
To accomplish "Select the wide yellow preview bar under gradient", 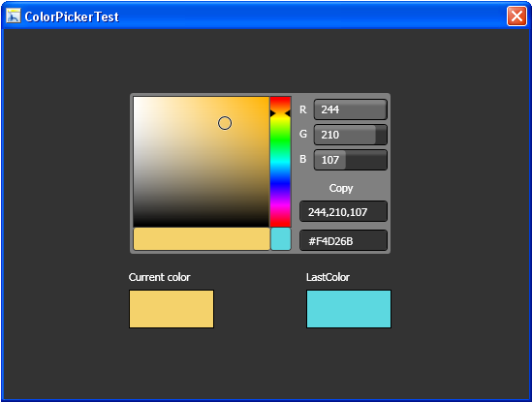I will 202,239.
